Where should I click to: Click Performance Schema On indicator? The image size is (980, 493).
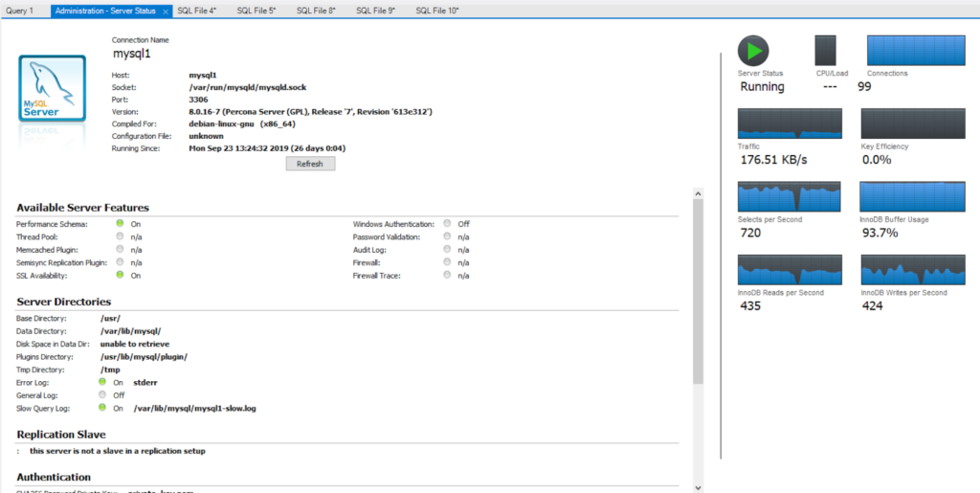120,223
